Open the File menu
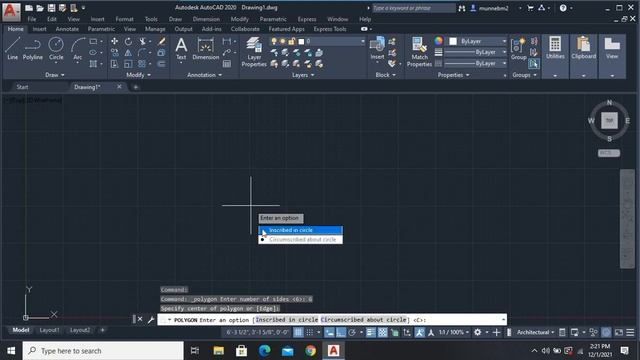The image size is (640, 360). point(31,19)
